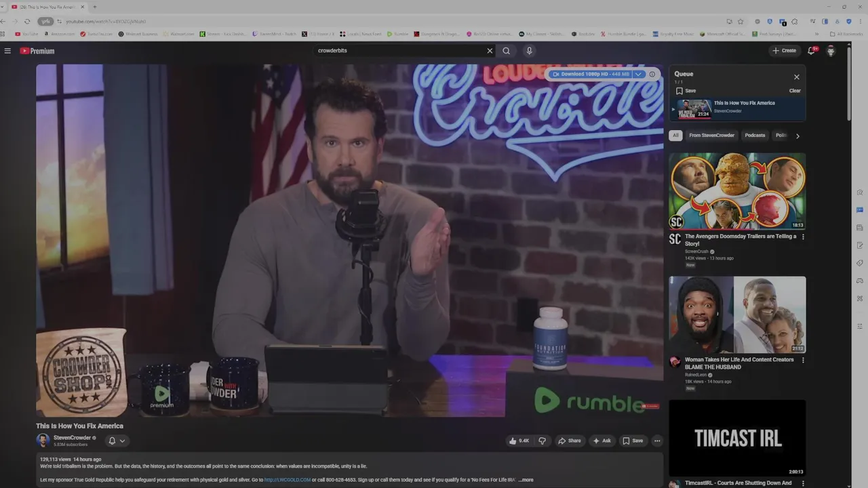The width and height of the screenshot is (868, 488).
Task: Dislike the video with thumbs down
Action: tap(542, 441)
